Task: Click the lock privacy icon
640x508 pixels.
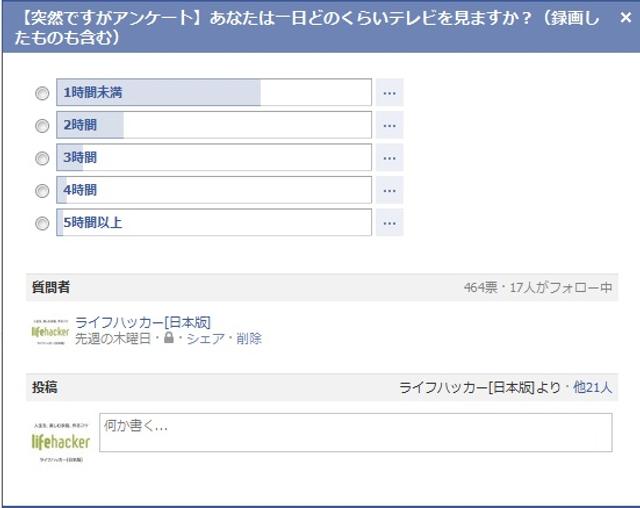Action: pos(168,339)
